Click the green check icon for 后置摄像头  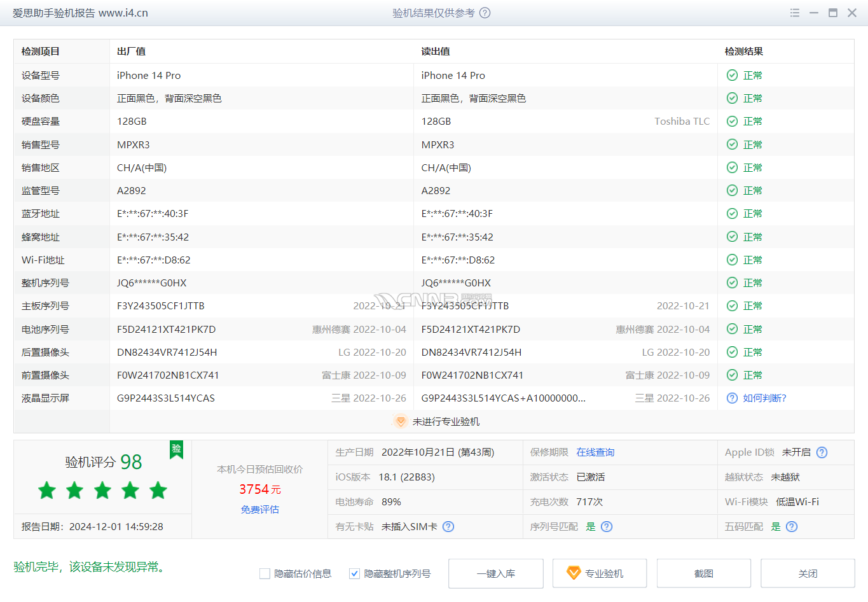[x=732, y=352]
